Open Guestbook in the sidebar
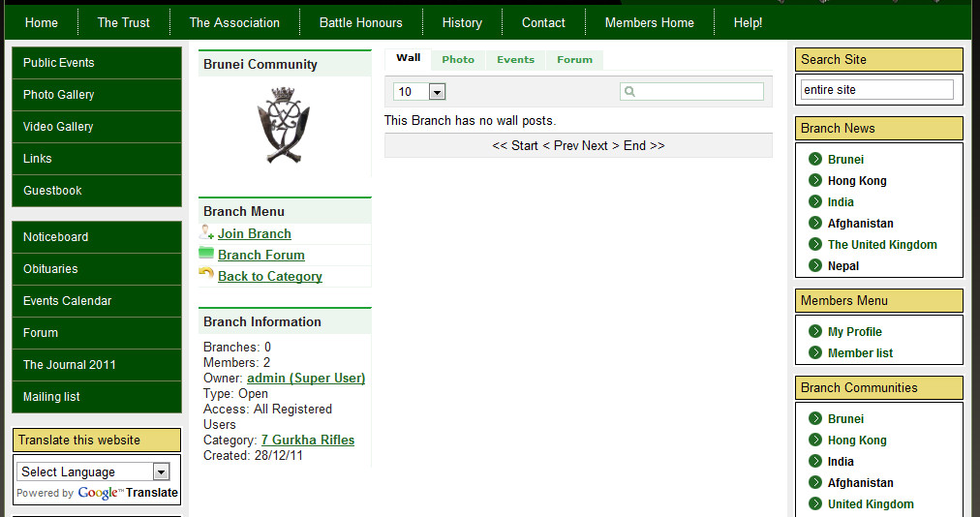 pos(97,190)
